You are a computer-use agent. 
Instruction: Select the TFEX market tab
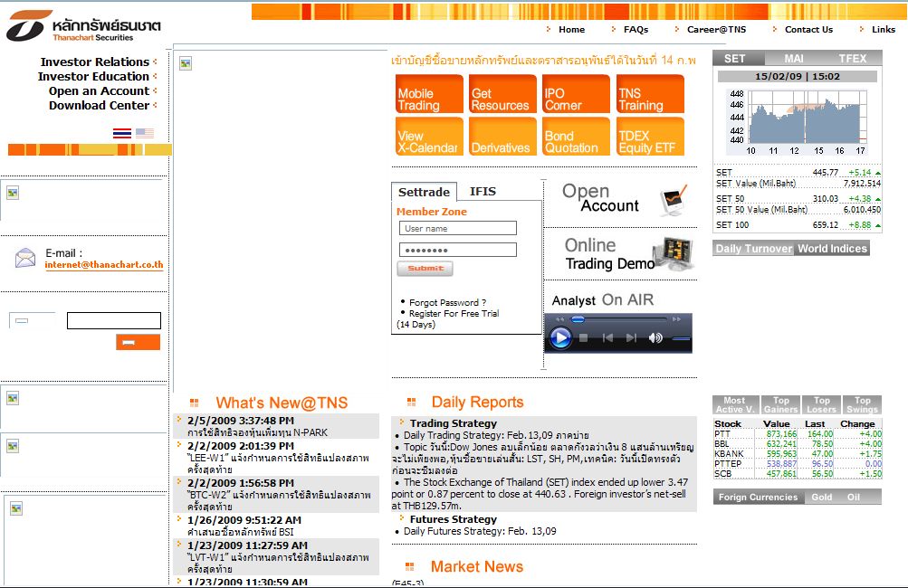[x=853, y=59]
